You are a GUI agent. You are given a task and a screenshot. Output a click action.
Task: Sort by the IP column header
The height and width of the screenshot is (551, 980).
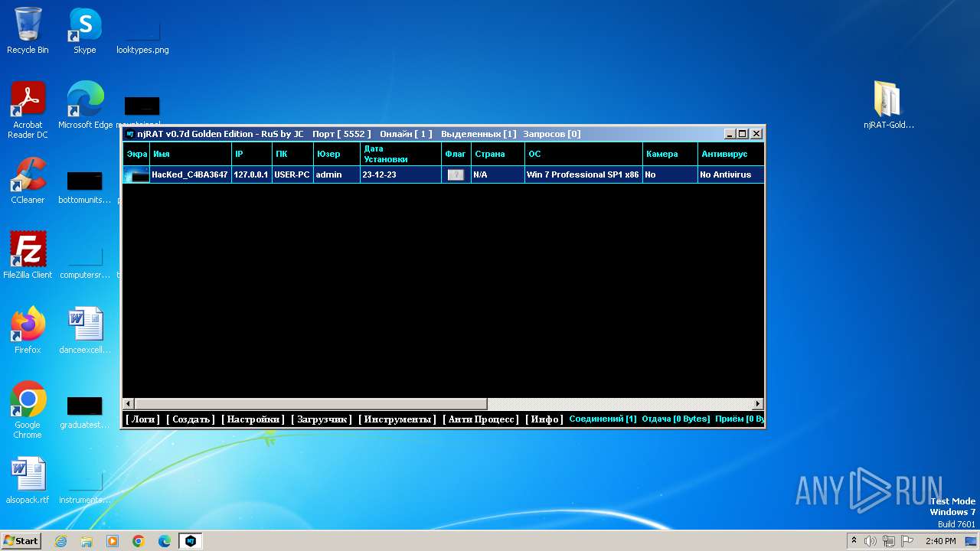252,154
